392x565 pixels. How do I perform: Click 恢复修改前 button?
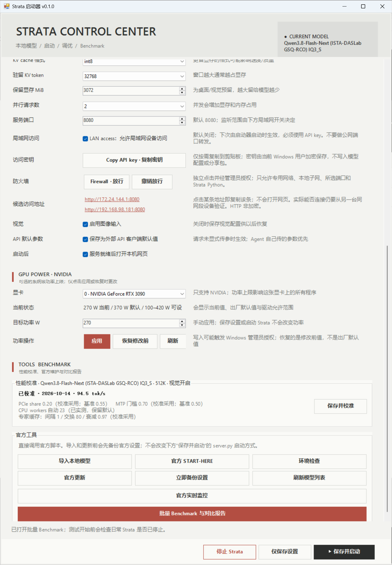pyautogui.click(x=135, y=341)
